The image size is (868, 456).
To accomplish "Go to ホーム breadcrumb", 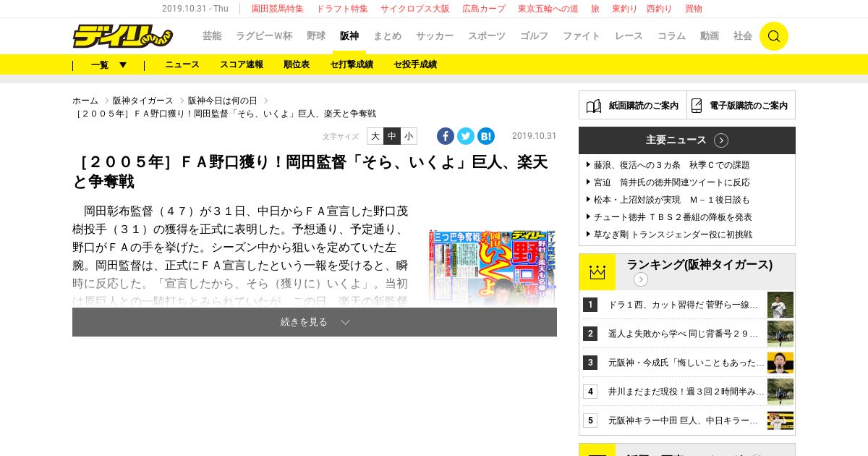I will (x=85, y=101).
